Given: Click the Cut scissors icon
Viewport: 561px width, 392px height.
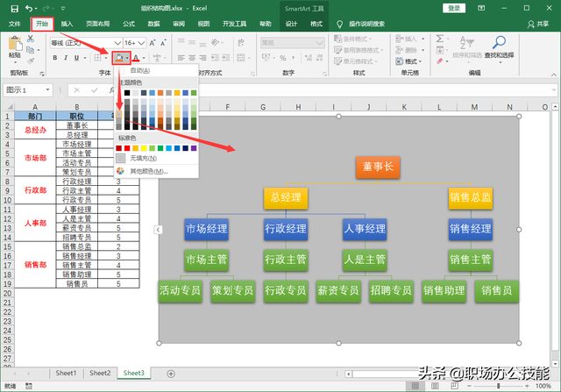Looking at the screenshot, I should (31, 39).
